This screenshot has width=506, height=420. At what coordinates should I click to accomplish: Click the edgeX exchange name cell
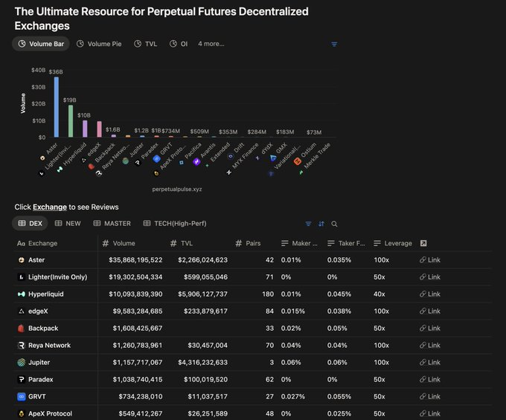(x=38, y=311)
